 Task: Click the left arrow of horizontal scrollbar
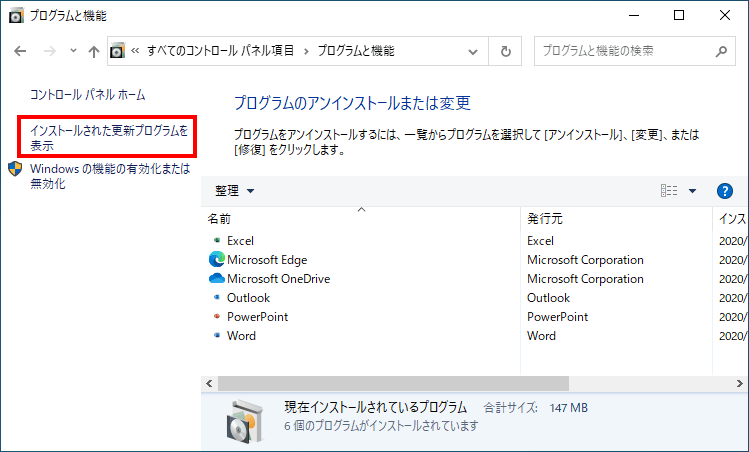pos(209,383)
